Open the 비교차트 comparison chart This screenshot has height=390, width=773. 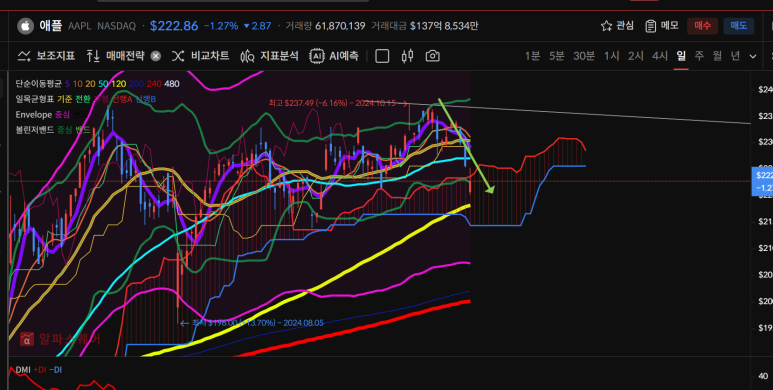click(200, 56)
